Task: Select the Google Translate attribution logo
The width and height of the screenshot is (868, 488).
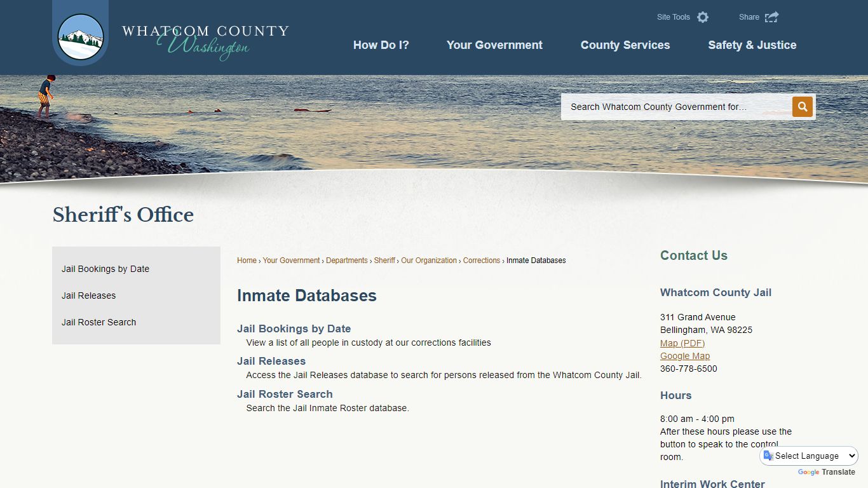Action: 808,472
